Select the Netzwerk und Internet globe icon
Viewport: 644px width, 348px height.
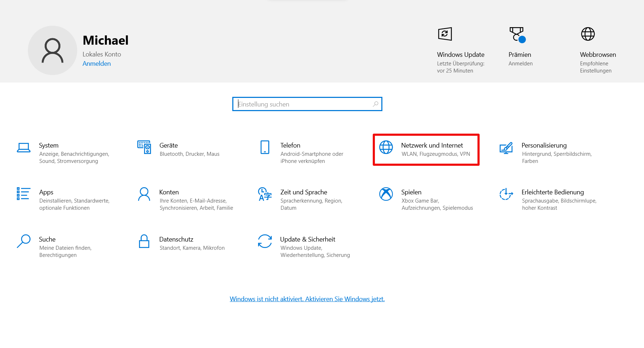coord(386,147)
